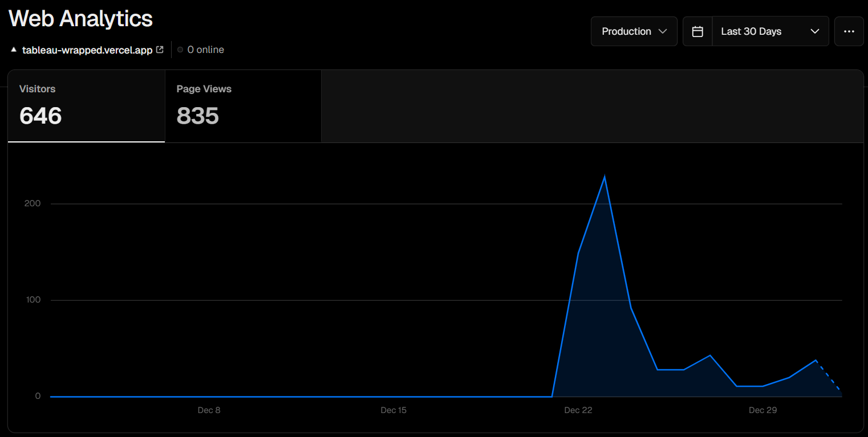Select the Dec 22 date axis label
Image resolution: width=868 pixels, height=437 pixels.
pyautogui.click(x=578, y=410)
